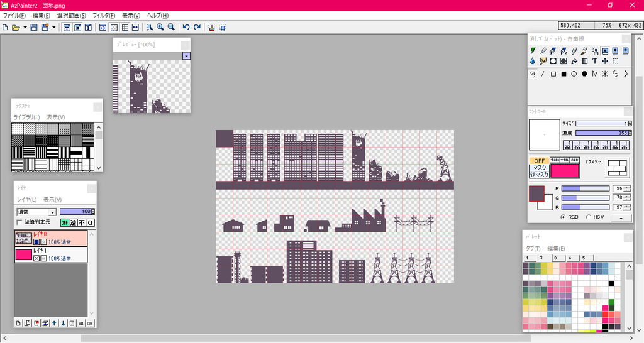Open the 選択範囲(S) menu
Image resolution: width=644 pixels, height=343 pixels.
pos(72,16)
